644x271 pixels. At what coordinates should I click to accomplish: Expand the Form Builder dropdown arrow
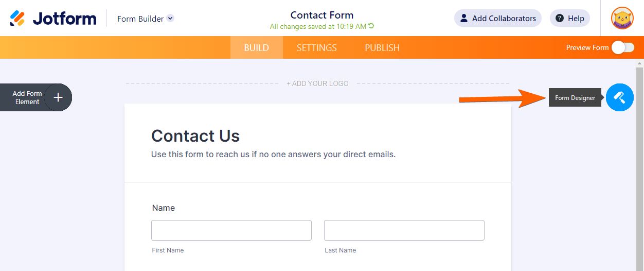click(x=170, y=19)
